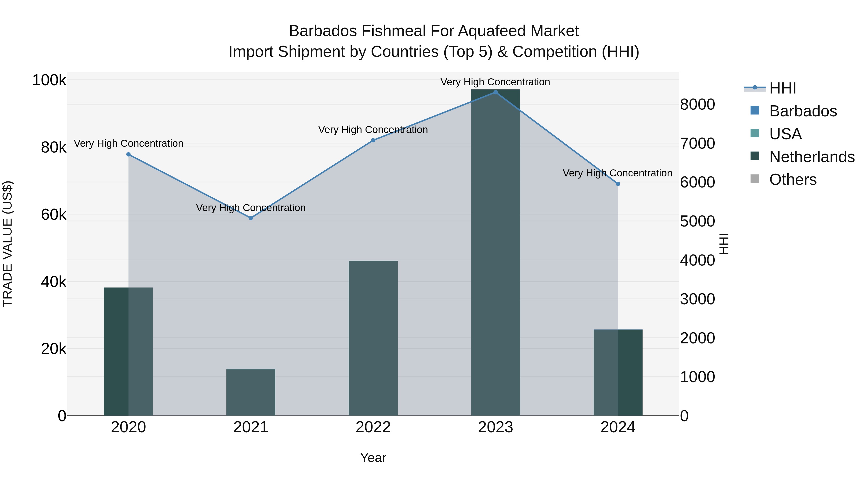This screenshot has height=488, width=868.
Task: Click the 2024 trade value bar
Action: point(618,373)
